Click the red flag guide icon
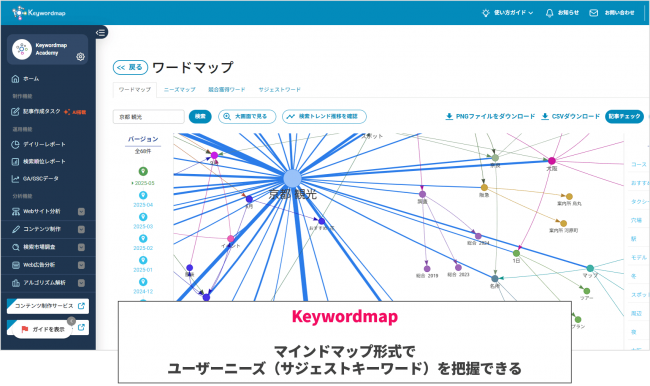The width and height of the screenshot is (650, 386). point(25,329)
